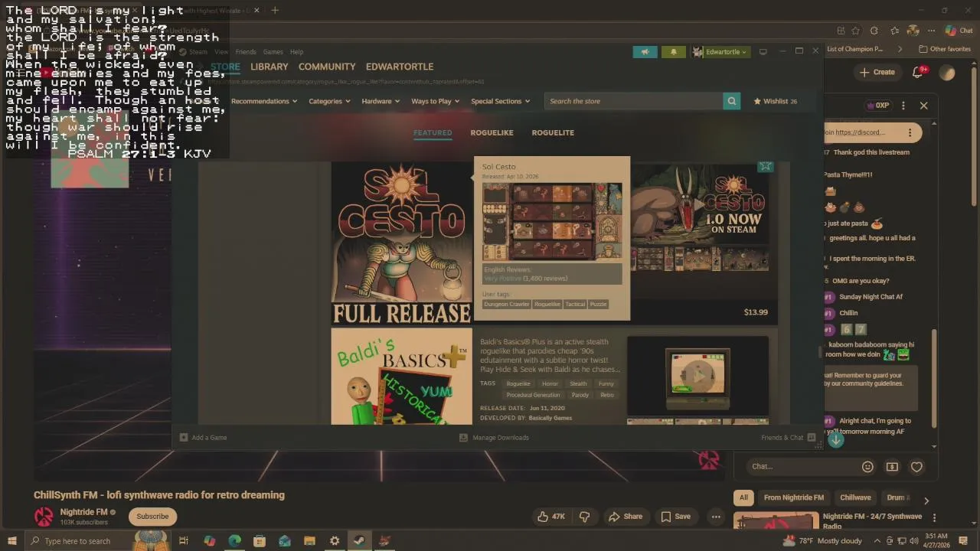
Task: Click the Steam announcements megaphone icon
Action: tap(645, 52)
